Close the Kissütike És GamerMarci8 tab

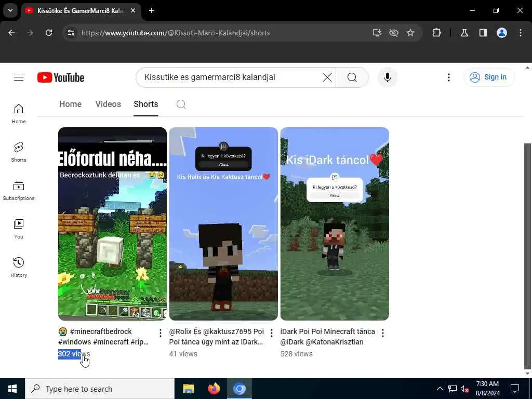(x=133, y=10)
